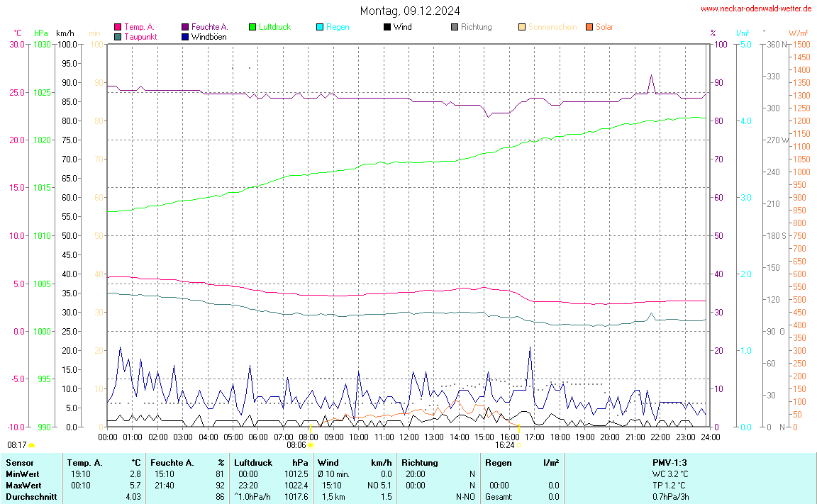
Task: Click the Durchschnitt row label
Action: (30, 497)
